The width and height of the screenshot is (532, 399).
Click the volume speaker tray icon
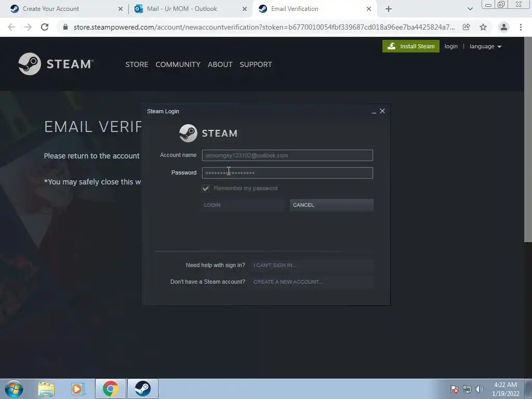480,389
